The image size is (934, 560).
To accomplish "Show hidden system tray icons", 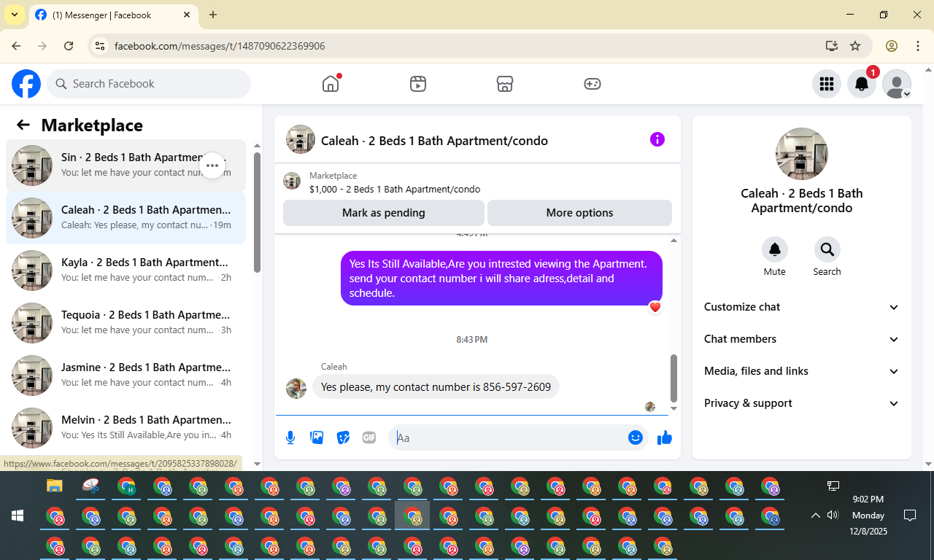I will click(x=816, y=516).
